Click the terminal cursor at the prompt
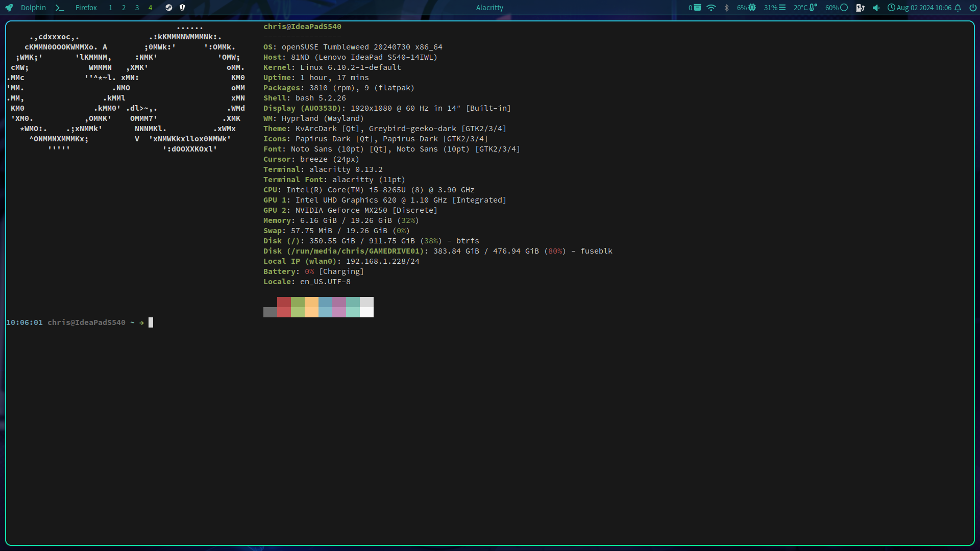The height and width of the screenshot is (551, 980). [151, 322]
